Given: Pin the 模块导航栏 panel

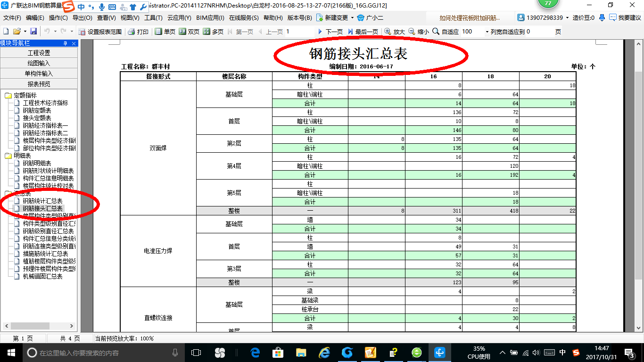Looking at the screenshot, I should pyautogui.click(x=66, y=43).
